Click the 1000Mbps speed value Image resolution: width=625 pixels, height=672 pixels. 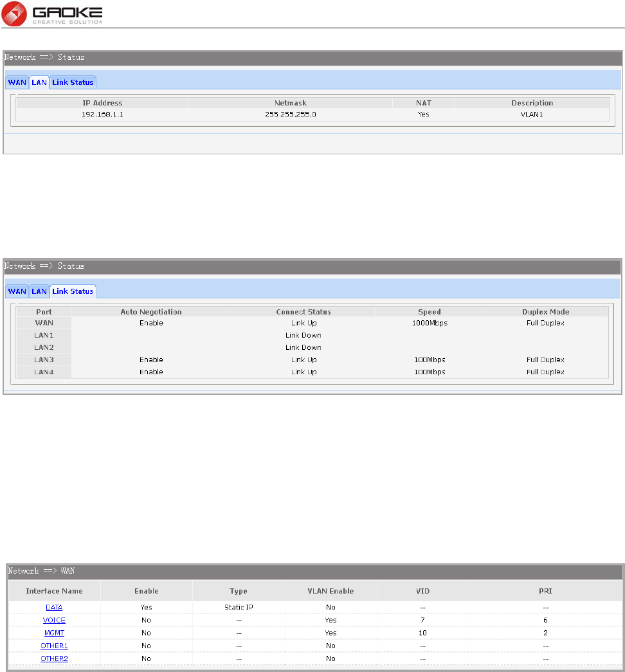430,323
